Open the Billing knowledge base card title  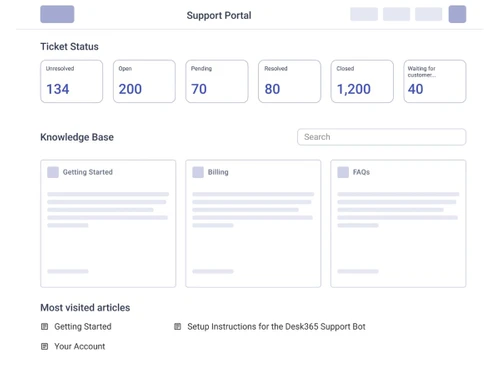(218, 172)
